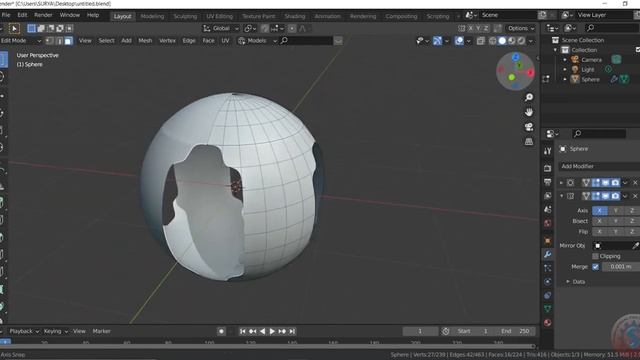Switch to vertex select mode
This screenshot has width=640, height=360.
pos(49,41)
